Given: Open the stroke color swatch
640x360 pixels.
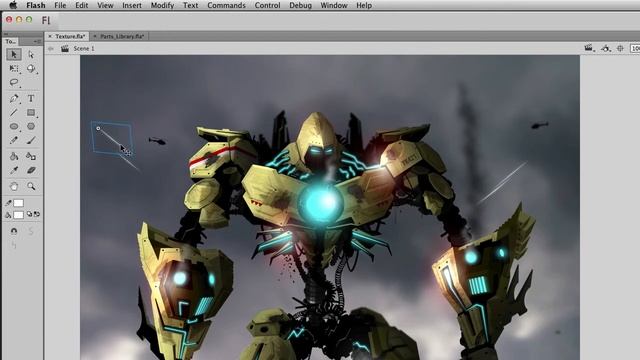Looking at the screenshot, I should (18, 203).
